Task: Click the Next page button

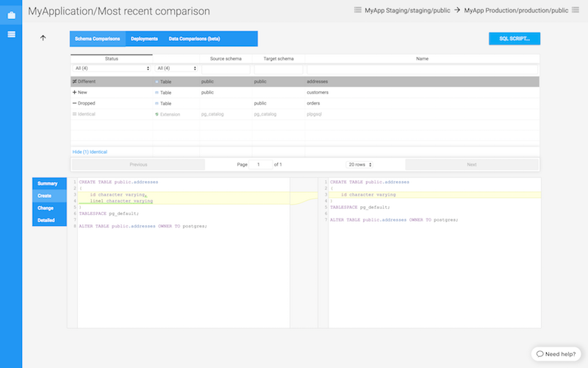Action: click(x=472, y=164)
